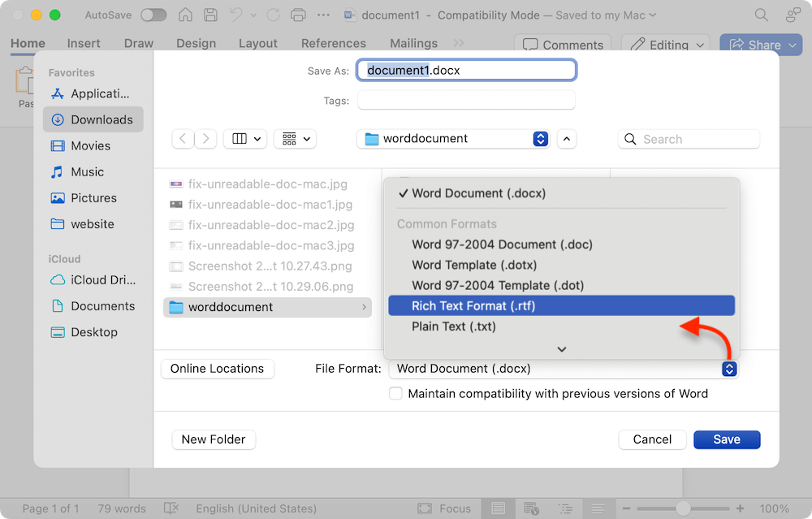Toggle Focus mode in the status bar
812x519 pixels.
444,508
